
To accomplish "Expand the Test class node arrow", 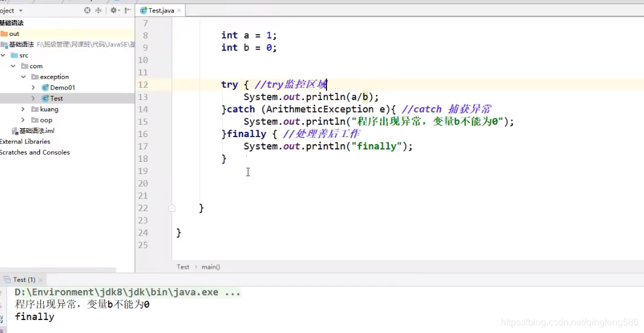I will coord(33,98).
